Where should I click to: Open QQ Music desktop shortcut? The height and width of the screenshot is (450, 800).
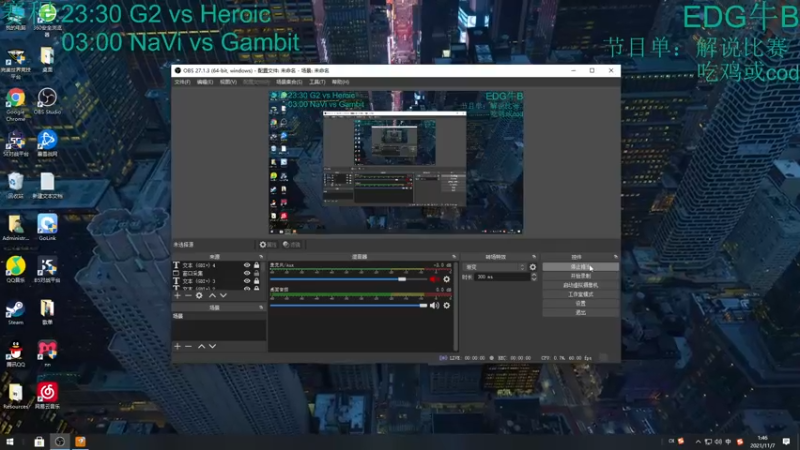tap(16, 270)
